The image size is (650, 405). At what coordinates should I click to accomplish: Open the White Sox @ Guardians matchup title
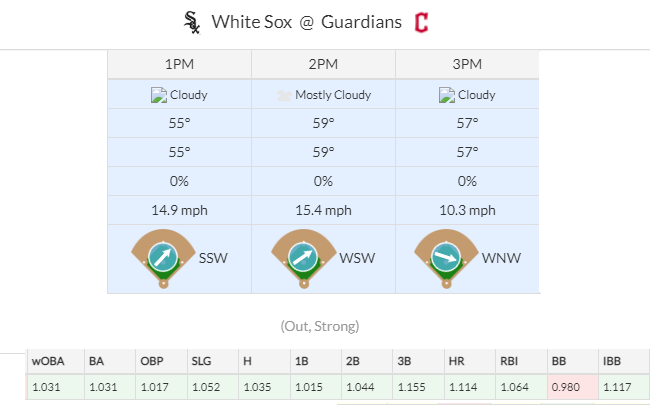tap(306, 22)
